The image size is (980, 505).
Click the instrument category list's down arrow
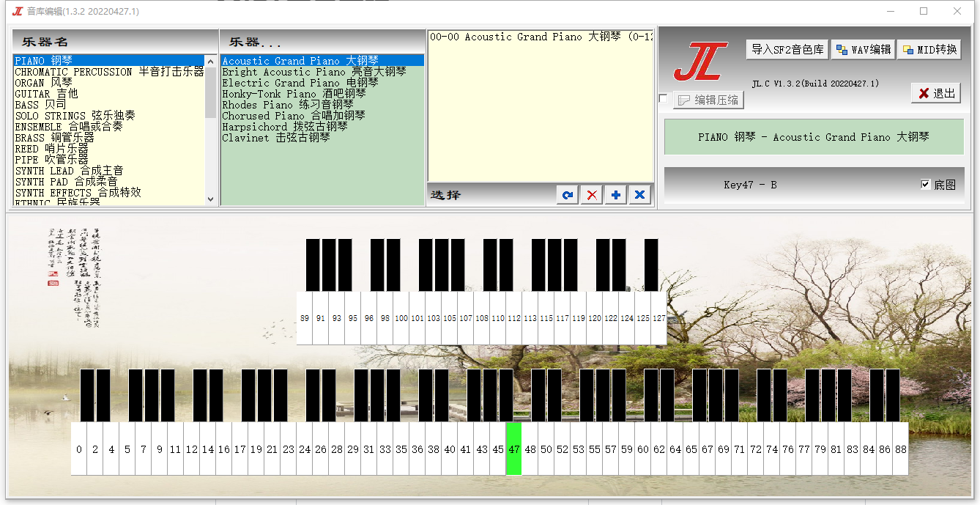click(x=211, y=199)
